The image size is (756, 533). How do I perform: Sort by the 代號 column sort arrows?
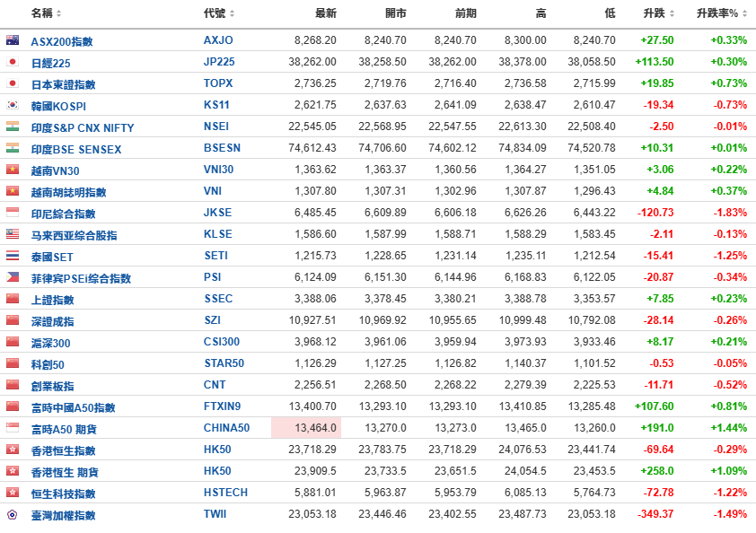232,14
